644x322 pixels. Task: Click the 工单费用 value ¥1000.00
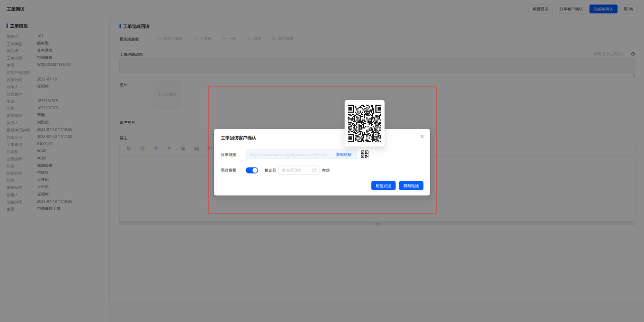click(x=45, y=144)
